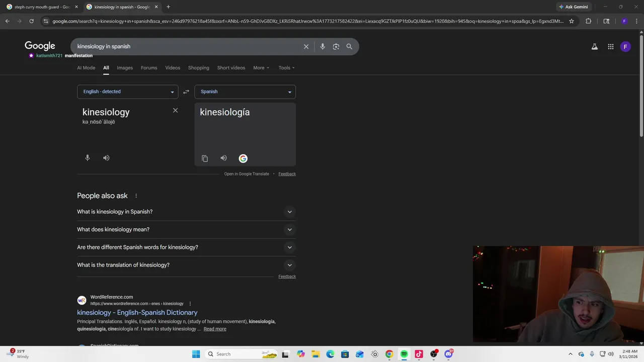Click the Google G icon under translation
Image resolution: width=644 pixels, height=362 pixels.
[x=243, y=158]
